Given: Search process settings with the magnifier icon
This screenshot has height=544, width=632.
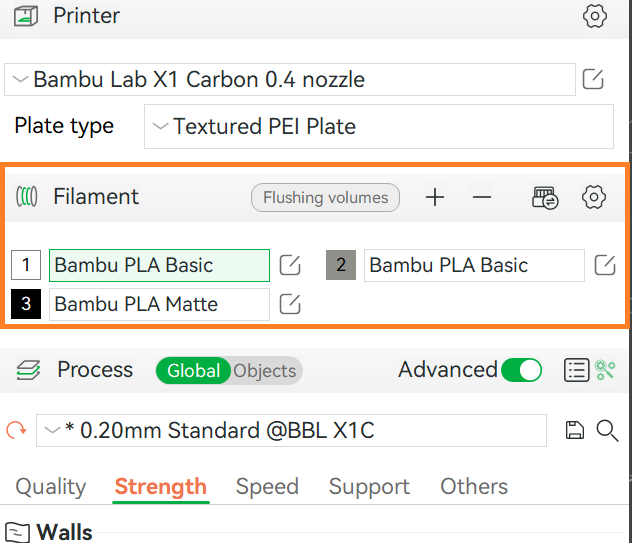Looking at the screenshot, I should pos(607,431).
